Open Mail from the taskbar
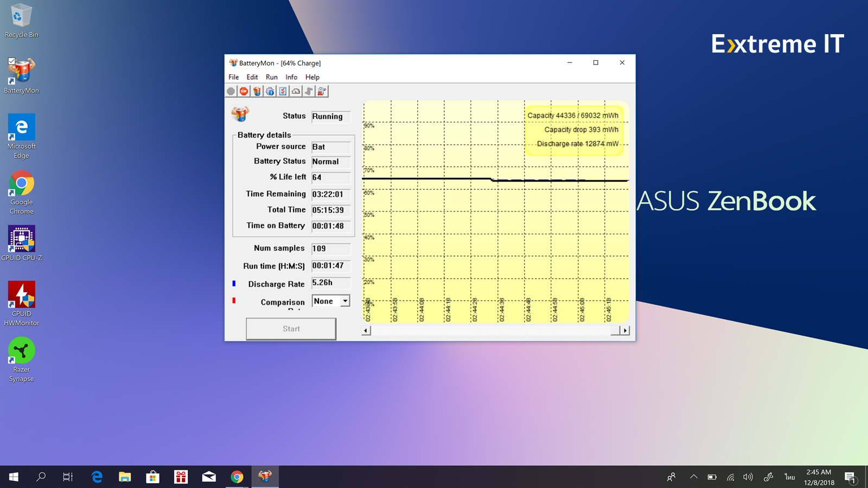868x488 pixels. 209,477
